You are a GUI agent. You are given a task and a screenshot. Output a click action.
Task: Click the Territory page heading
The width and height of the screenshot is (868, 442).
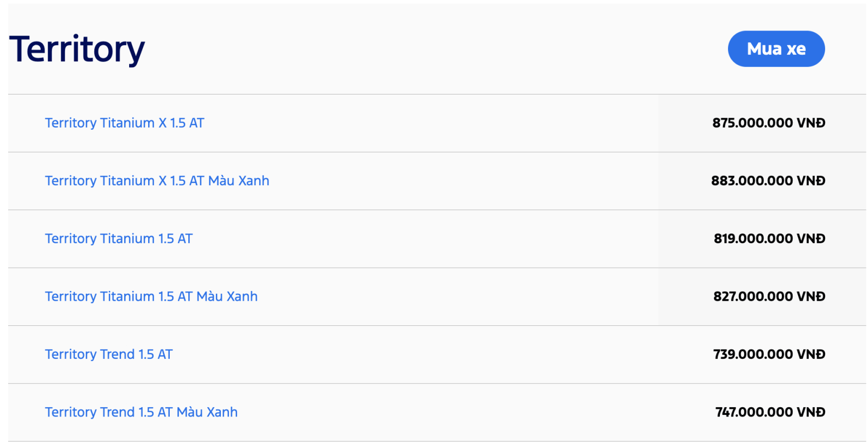click(x=77, y=49)
